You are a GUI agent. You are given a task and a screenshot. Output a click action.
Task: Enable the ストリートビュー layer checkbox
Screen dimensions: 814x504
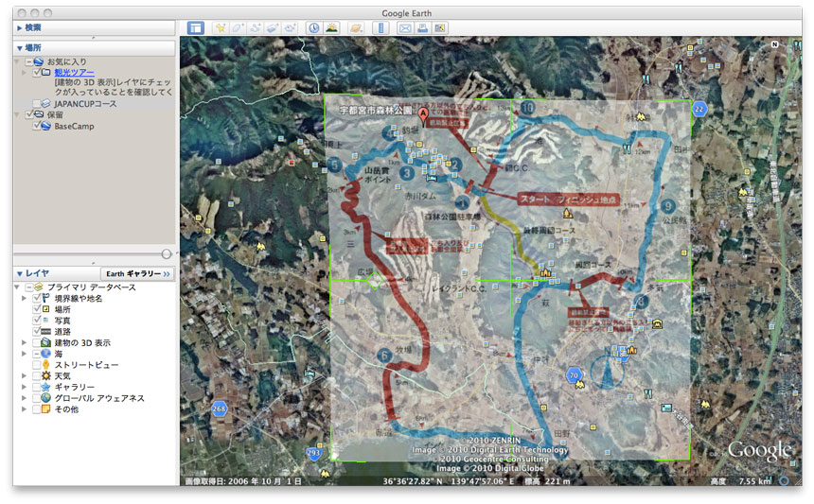point(37,365)
